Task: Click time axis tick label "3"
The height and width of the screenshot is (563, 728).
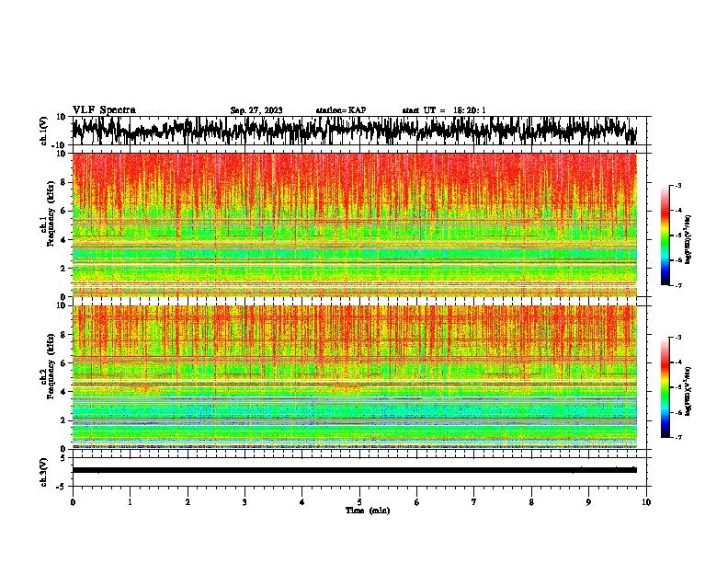Action: [245, 502]
